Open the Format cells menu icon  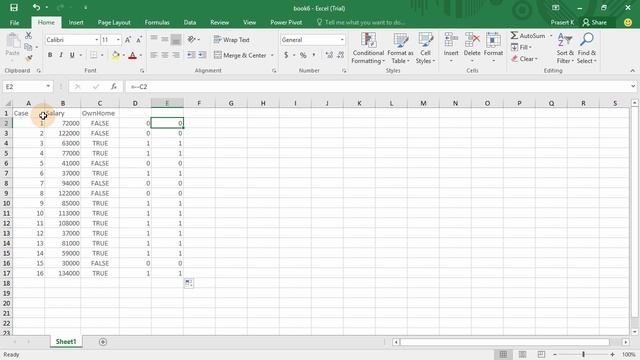tap(493, 40)
